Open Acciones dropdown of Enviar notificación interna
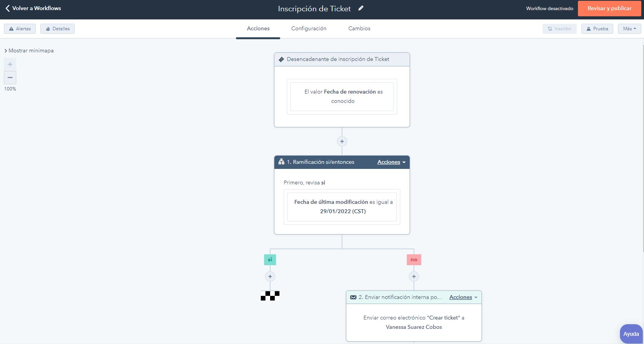This screenshot has height=344, width=644. point(463,297)
